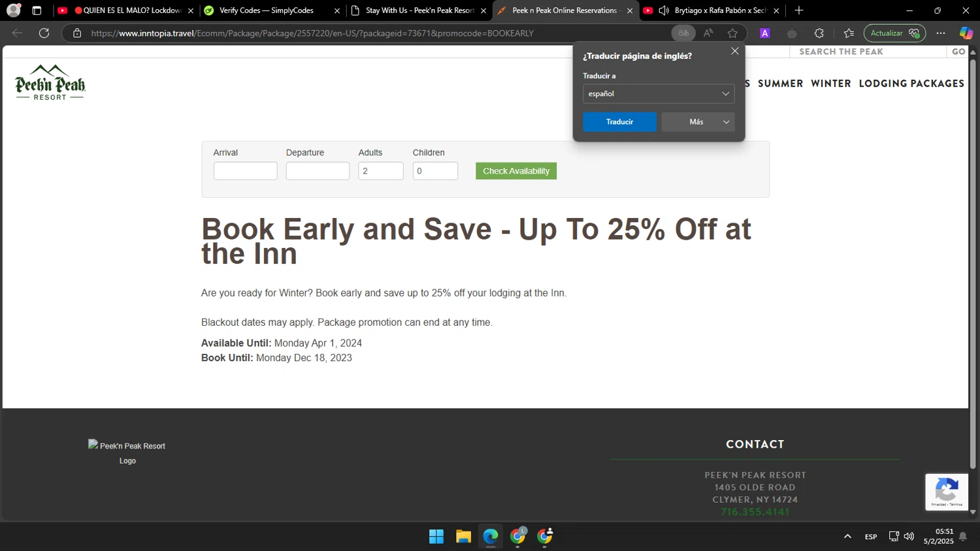
Task: Click the Traducir button
Action: tap(619, 122)
